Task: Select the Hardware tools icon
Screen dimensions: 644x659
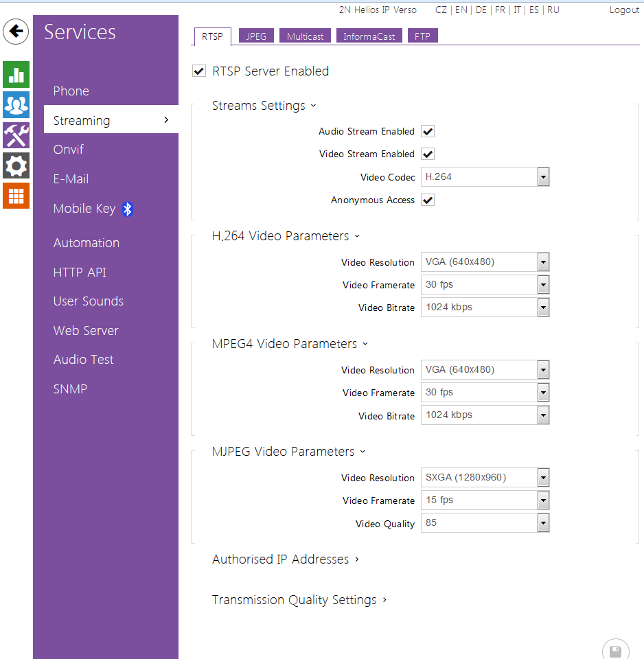Action: [16, 135]
